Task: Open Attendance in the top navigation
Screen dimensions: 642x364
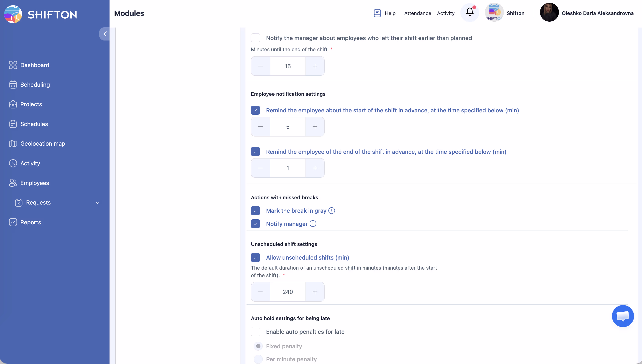Action: coord(417,13)
